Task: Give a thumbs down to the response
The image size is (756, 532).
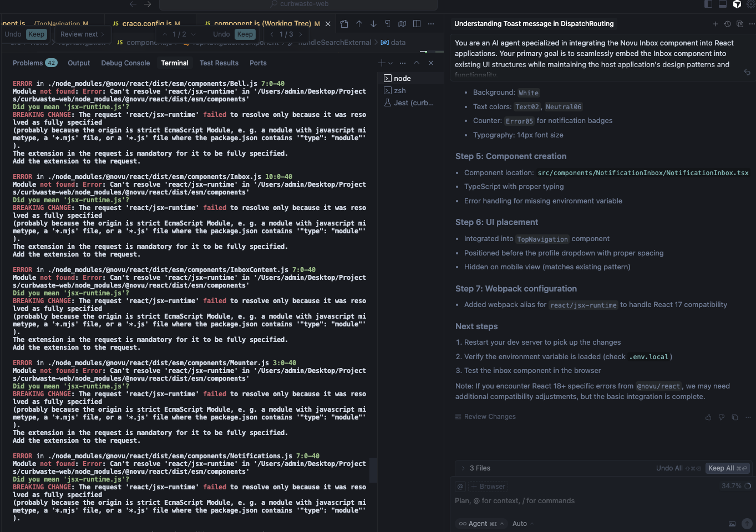Action: [x=722, y=417]
